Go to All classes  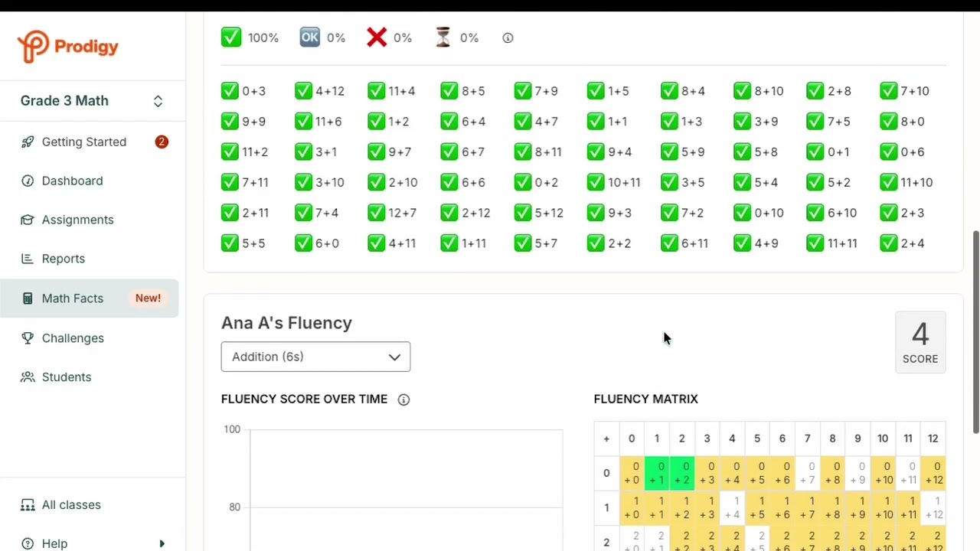tap(71, 505)
